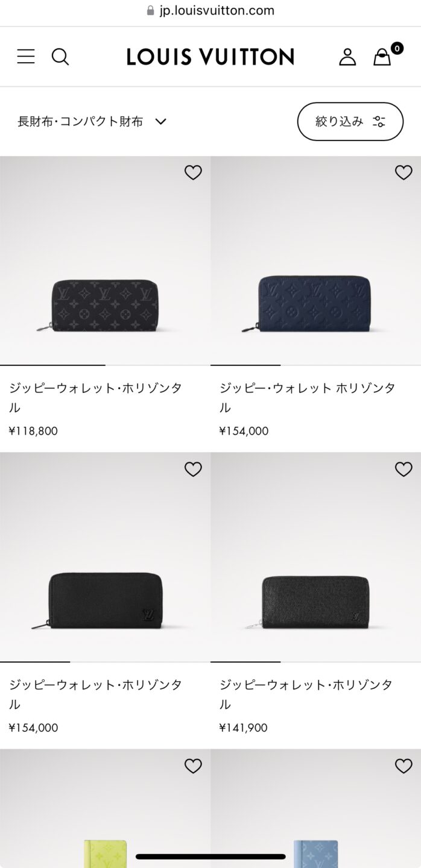Toggle wishlist heart on light blue wallet
Image resolution: width=421 pixels, height=868 pixels.
(x=404, y=766)
